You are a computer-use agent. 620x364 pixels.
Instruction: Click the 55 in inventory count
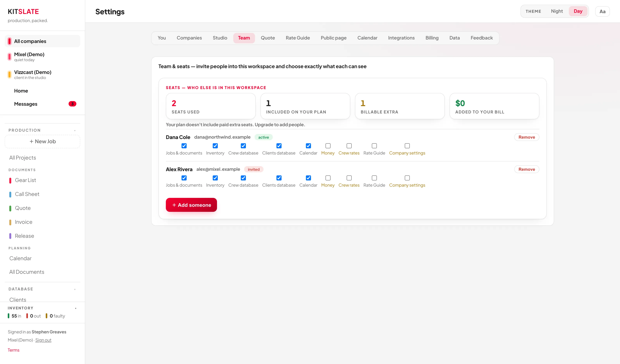[x=15, y=316]
